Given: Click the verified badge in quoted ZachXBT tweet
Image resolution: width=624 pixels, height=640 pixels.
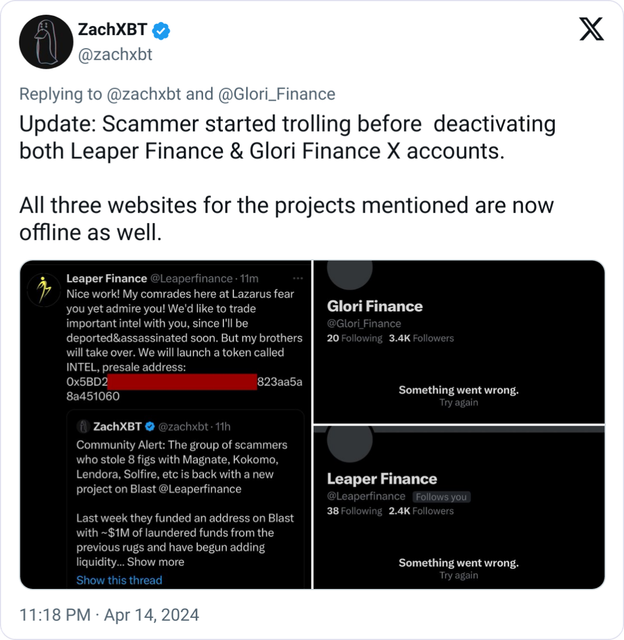Looking at the screenshot, I should (x=150, y=427).
